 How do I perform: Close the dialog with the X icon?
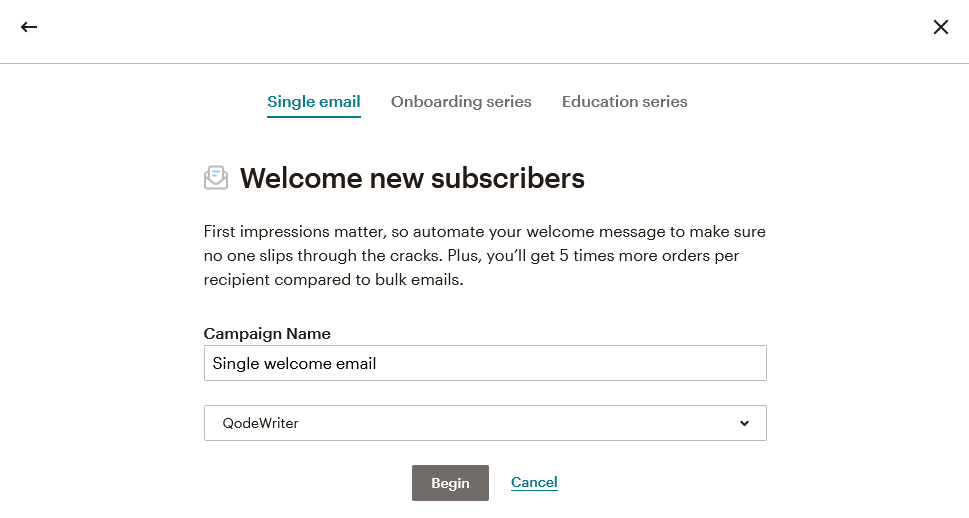(x=941, y=27)
